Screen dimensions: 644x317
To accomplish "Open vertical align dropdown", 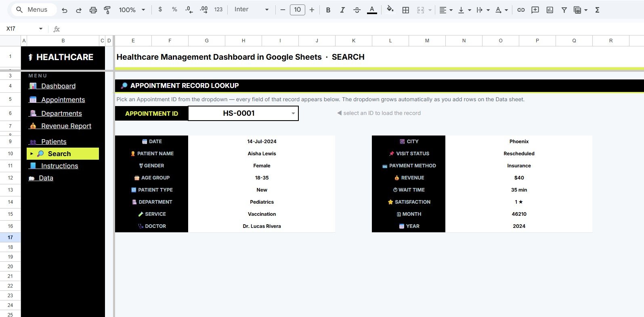I will point(464,10).
